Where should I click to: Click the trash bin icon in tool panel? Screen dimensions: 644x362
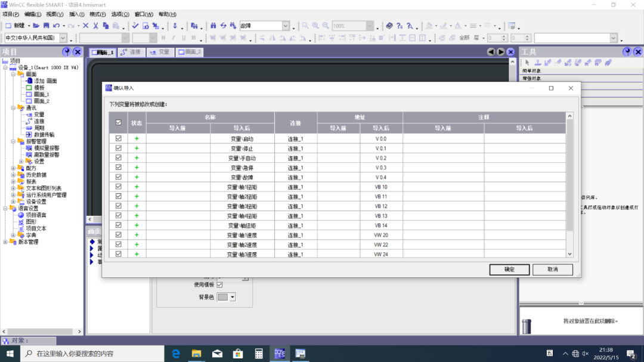point(527,326)
